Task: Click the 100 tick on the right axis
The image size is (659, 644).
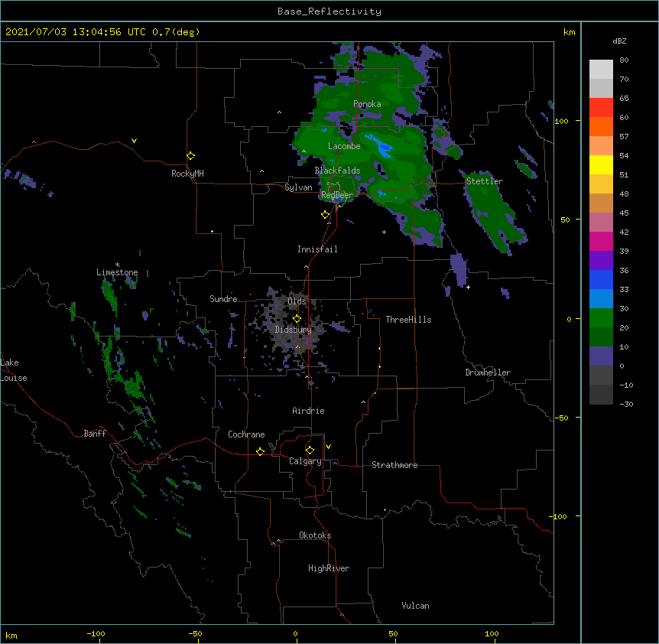Action: (561, 121)
